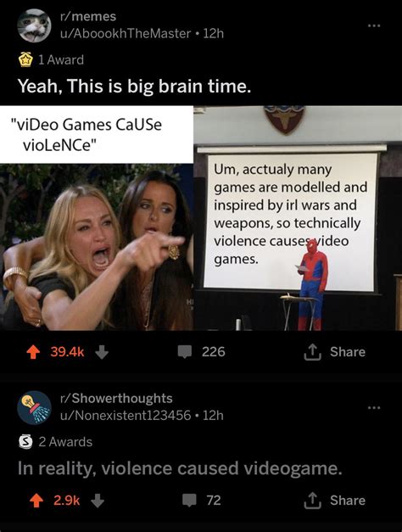402x532 pixels.
Task: Share the big brain time post
Action: click(x=334, y=352)
